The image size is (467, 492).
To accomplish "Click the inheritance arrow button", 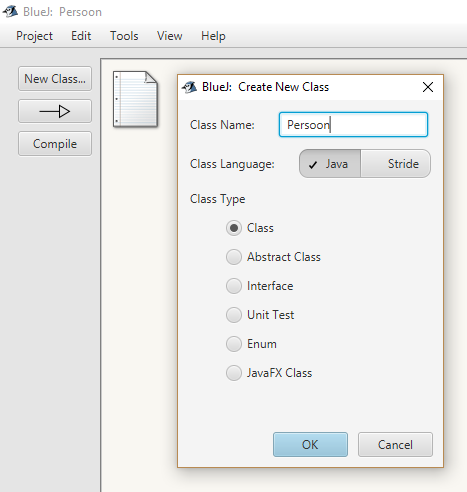I will [55, 111].
